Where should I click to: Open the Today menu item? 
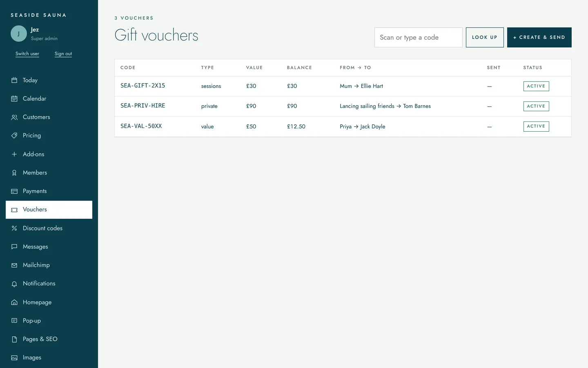click(49, 80)
